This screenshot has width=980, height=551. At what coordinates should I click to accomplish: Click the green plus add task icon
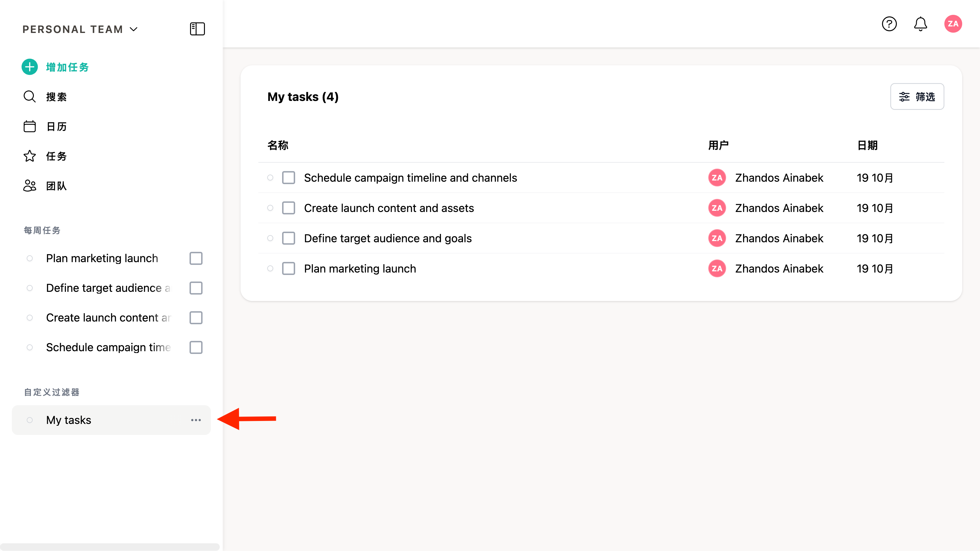(x=30, y=67)
